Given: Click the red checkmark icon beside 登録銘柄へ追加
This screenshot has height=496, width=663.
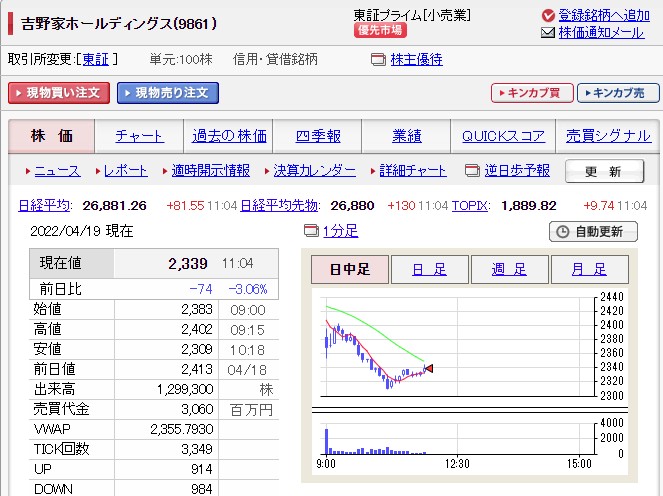Looking at the screenshot, I should click(x=548, y=16).
